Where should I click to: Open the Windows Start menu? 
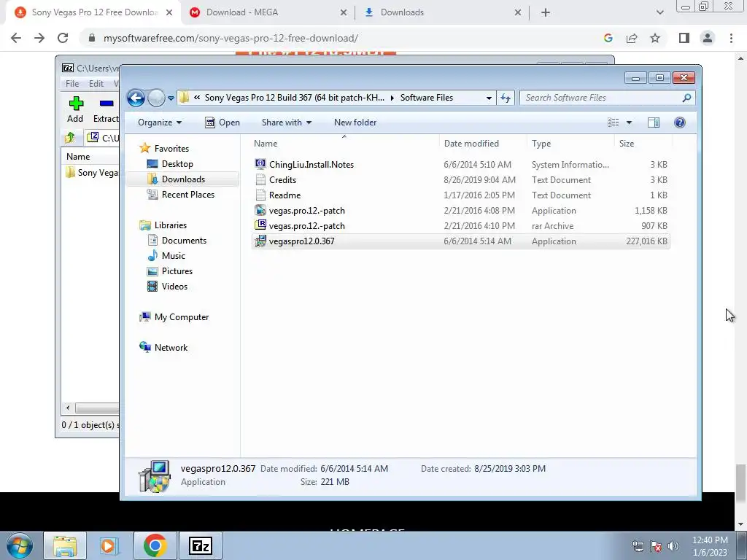[20, 545]
